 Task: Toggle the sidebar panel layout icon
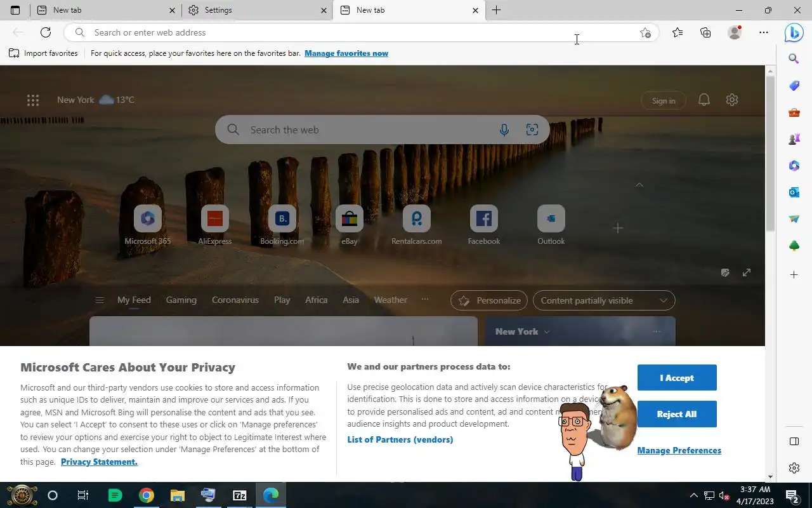[794, 441]
